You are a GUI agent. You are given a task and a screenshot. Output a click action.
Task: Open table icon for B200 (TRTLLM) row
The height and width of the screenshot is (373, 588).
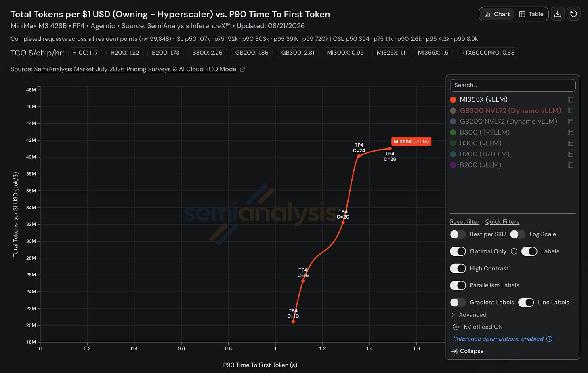[571, 154]
